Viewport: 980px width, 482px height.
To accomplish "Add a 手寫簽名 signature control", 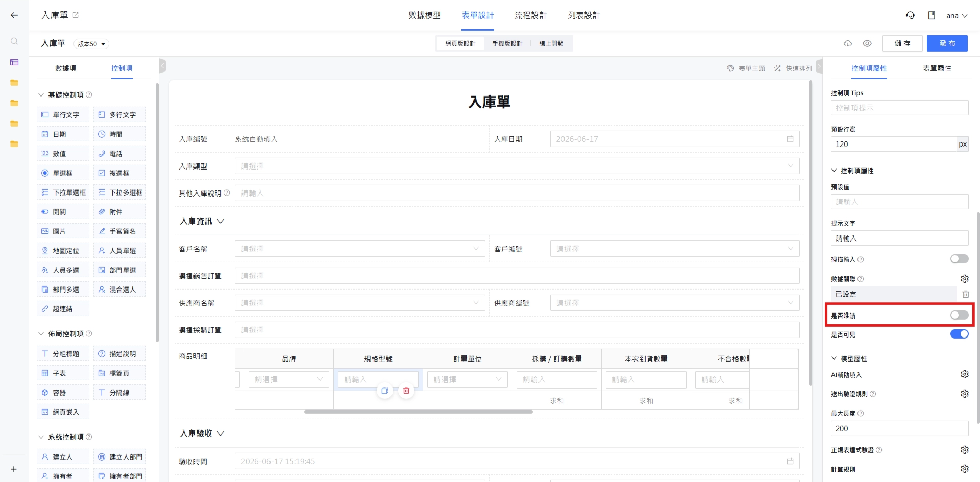I will click(x=119, y=231).
